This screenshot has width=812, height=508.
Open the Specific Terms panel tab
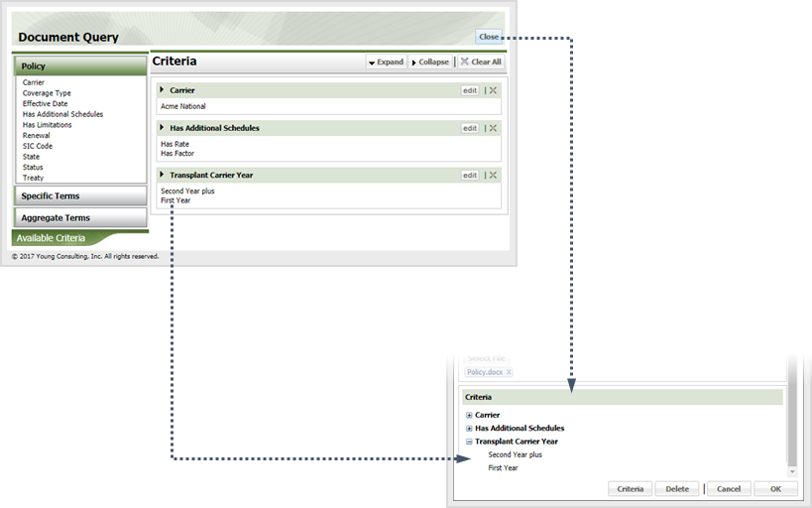[79, 196]
